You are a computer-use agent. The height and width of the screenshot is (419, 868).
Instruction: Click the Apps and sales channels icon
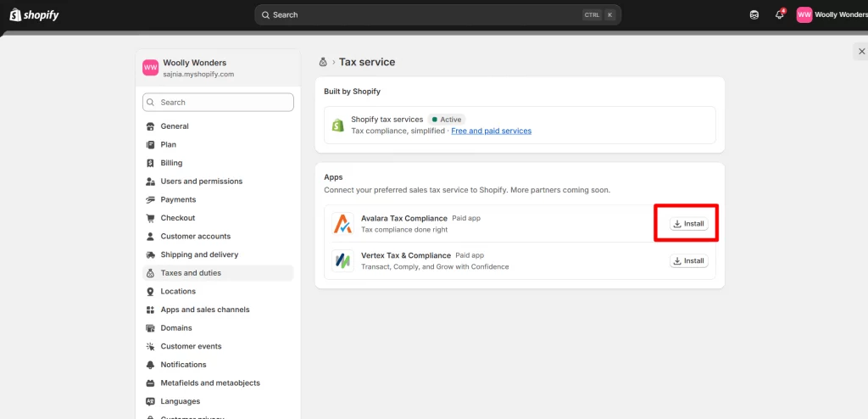150,310
